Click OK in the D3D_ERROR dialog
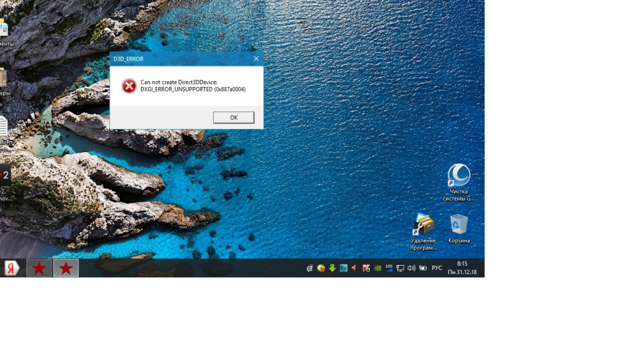This screenshot has height=363, width=644. 233,117
